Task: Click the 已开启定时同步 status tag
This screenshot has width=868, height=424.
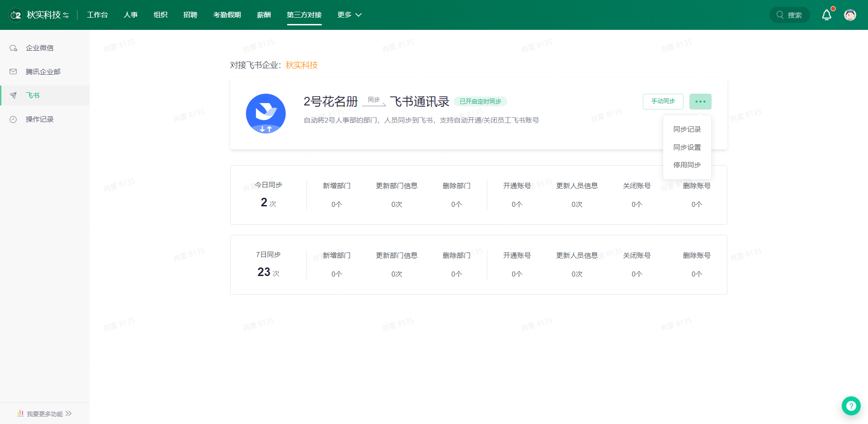Action: tap(481, 101)
